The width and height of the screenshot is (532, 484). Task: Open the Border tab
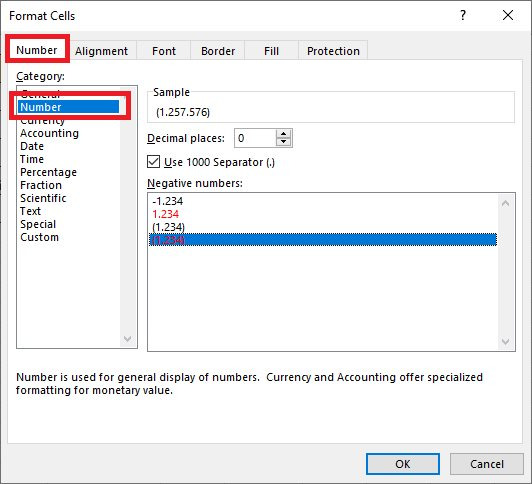[x=218, y=51]
